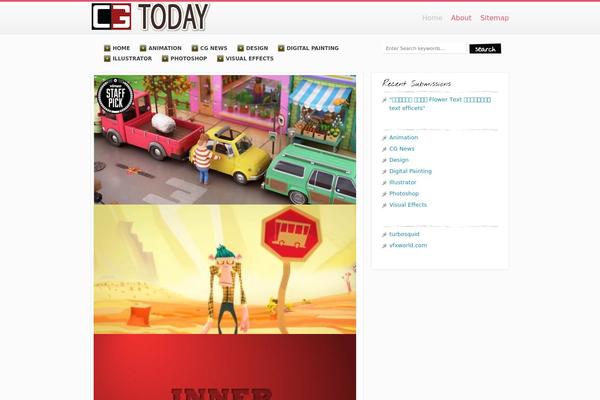This screenshot has height=400, width=600.
Task: Open the Design sidebar link
Action: coord(399,160)
